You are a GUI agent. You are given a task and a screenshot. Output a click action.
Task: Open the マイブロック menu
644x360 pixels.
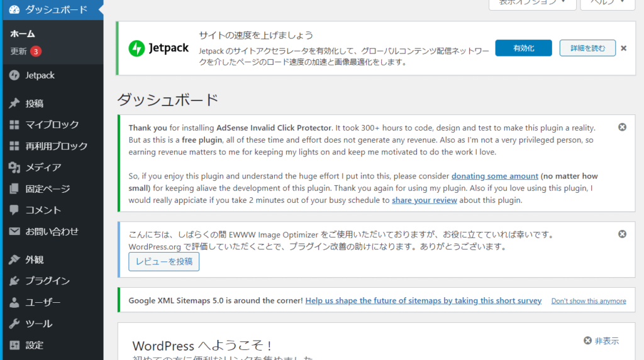click(x=52, y=124)
